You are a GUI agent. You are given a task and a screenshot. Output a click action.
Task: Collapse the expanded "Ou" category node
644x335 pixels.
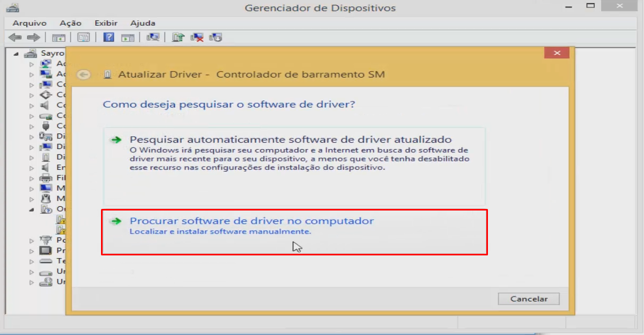[x=32, y=209]
